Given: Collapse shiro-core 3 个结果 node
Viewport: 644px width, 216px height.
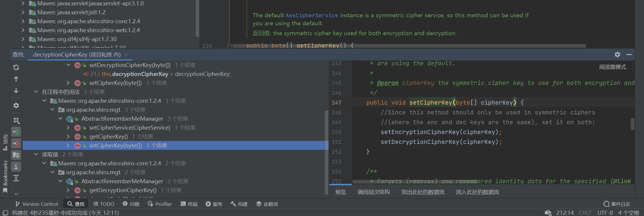Looking at the screenshot, I should click(x=44, y=101).
